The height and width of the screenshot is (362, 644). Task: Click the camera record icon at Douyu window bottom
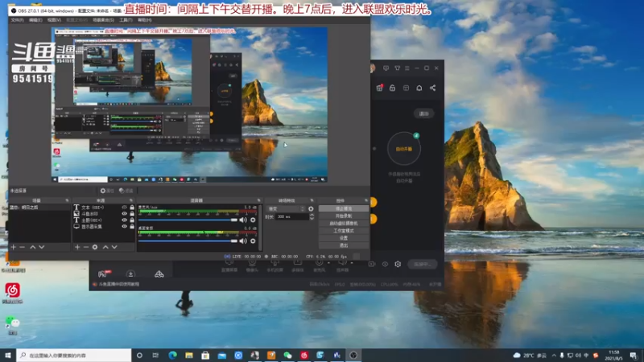[x=372, y=264]
